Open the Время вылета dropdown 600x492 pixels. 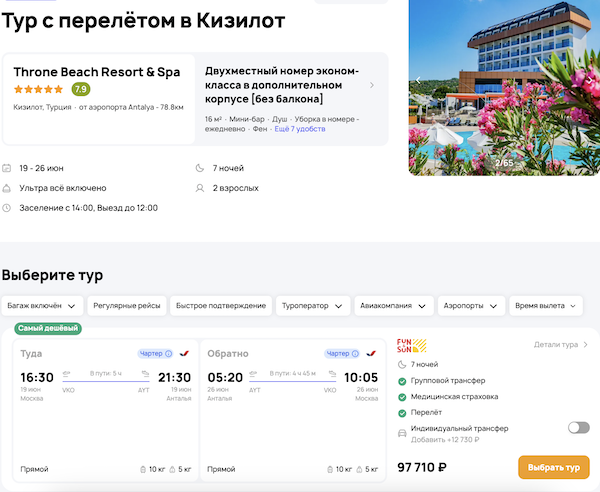[x=546, y=305]
